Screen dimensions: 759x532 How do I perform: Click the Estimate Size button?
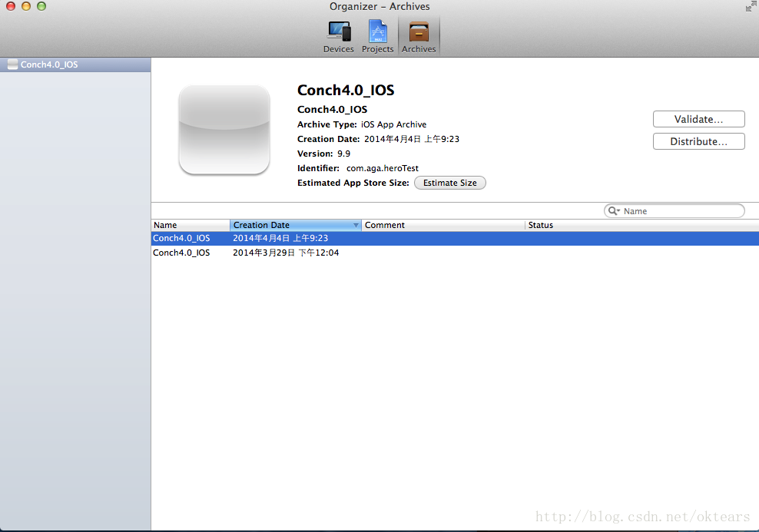[449, 183]
